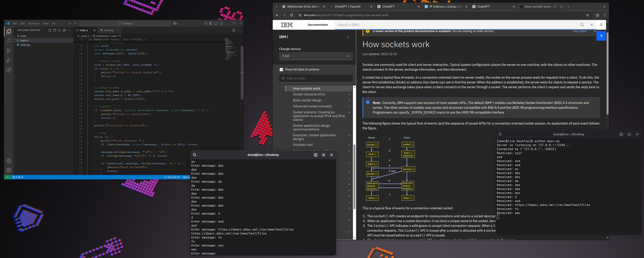Expand the Xsockets tool topic
Screen dimensions: 644x258
(x=349, y=145)
